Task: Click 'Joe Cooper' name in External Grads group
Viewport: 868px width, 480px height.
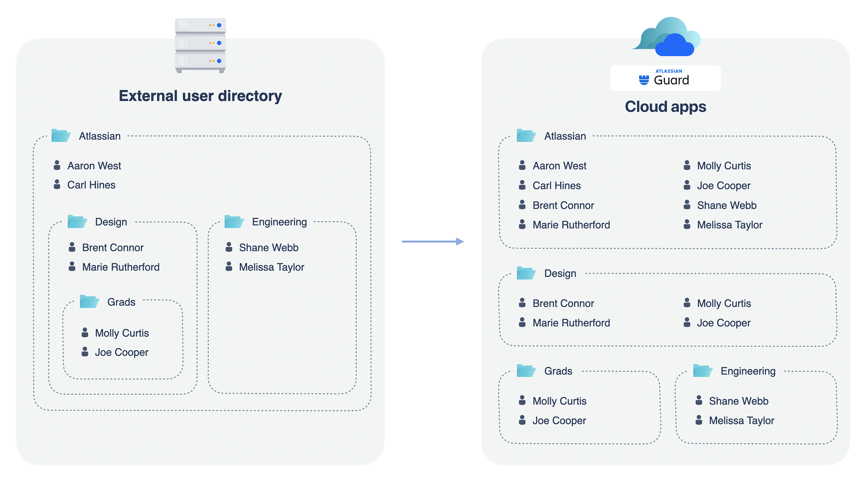Action: pos(122,352)
